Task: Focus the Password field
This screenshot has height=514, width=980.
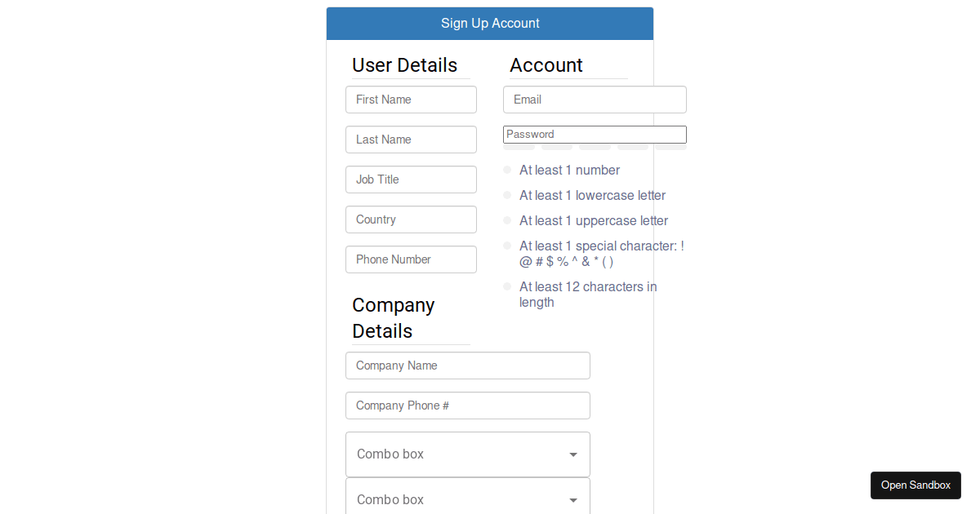Action: 595,135
